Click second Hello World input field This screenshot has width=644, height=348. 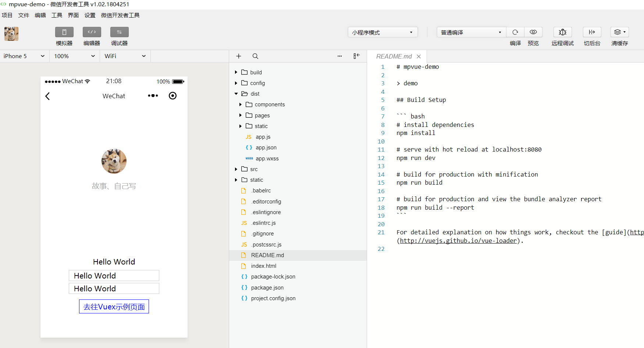[114, 288]
